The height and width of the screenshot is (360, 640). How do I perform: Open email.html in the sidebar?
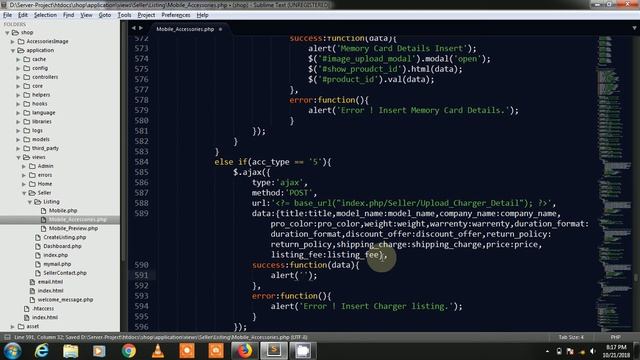[x=50, y=282]
